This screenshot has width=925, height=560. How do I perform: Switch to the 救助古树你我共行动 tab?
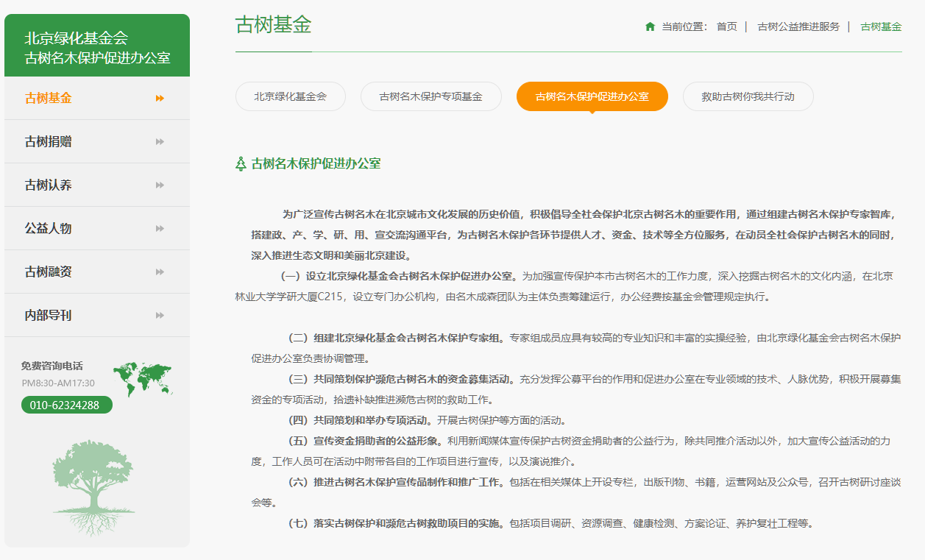[x=748, y=96]
